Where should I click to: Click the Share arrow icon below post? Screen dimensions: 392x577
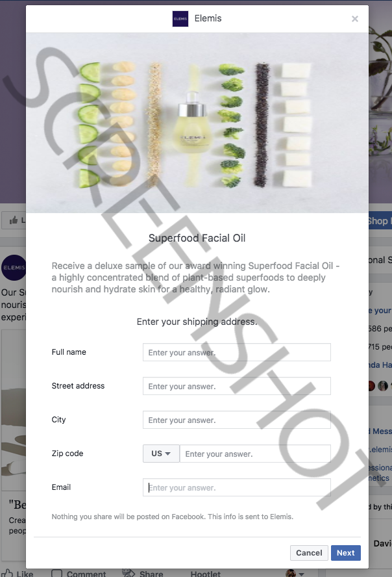click(x=129, y=572)
